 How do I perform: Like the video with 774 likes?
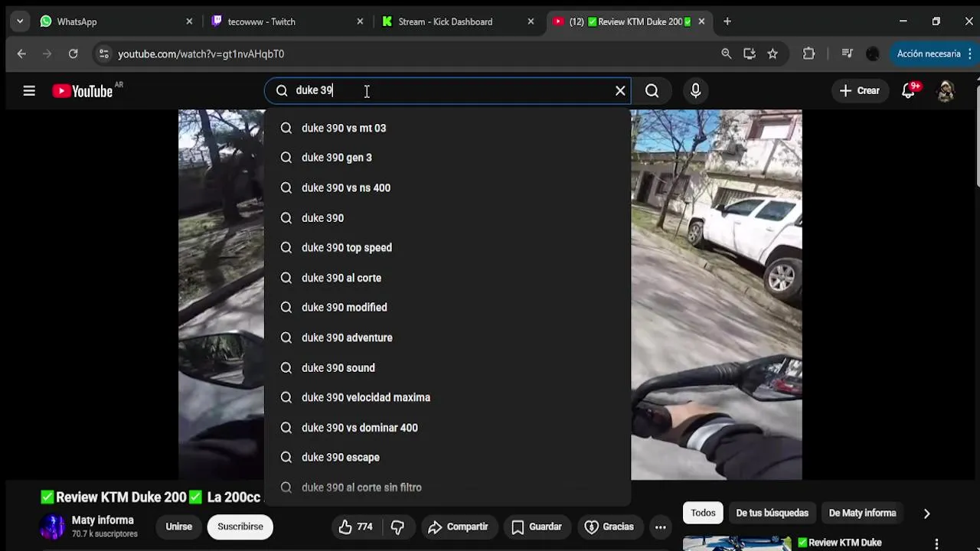coord(355,527)
